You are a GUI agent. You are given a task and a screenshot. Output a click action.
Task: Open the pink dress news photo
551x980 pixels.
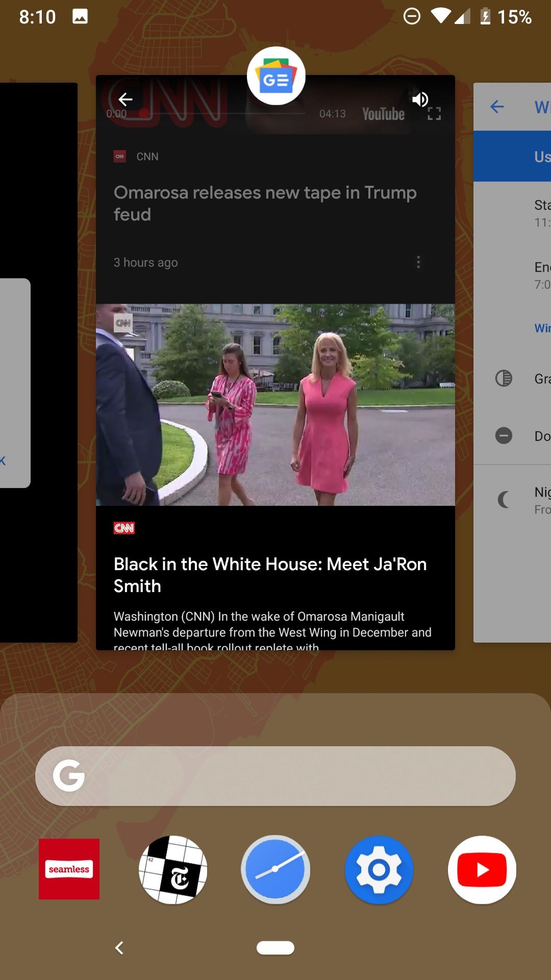(x=275, y=405)
